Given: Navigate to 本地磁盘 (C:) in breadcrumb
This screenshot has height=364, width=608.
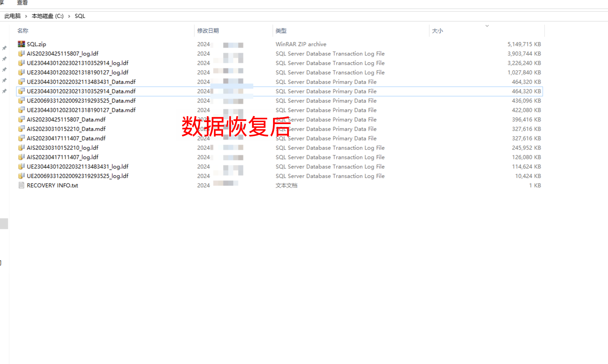Looking at the screenshot, I should pyautogui.click(x=47, y=16).
